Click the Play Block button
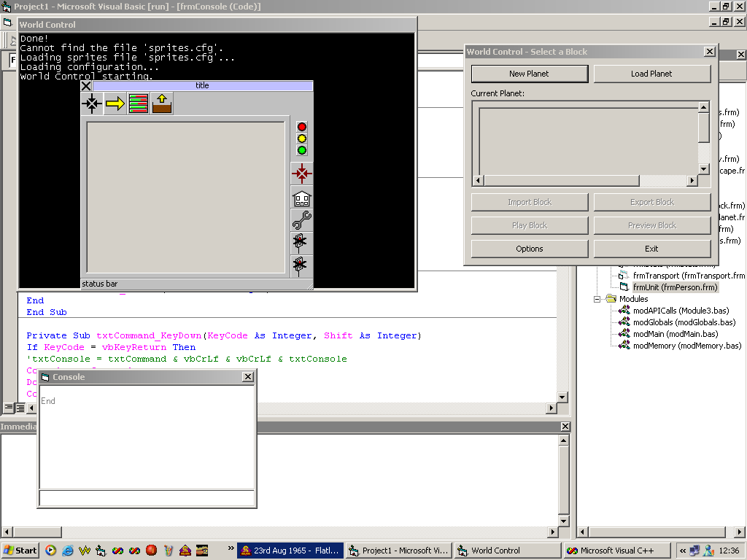This screenshot has width=747, height=560. coord(530,225)
